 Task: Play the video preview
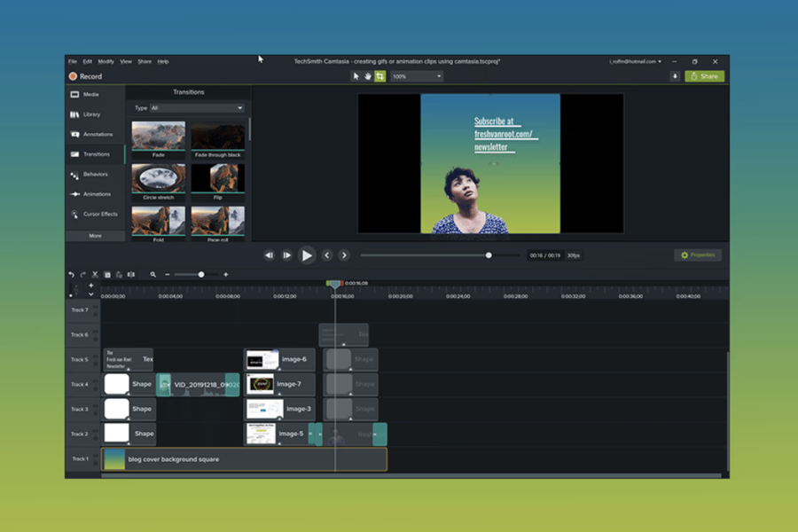307,255
